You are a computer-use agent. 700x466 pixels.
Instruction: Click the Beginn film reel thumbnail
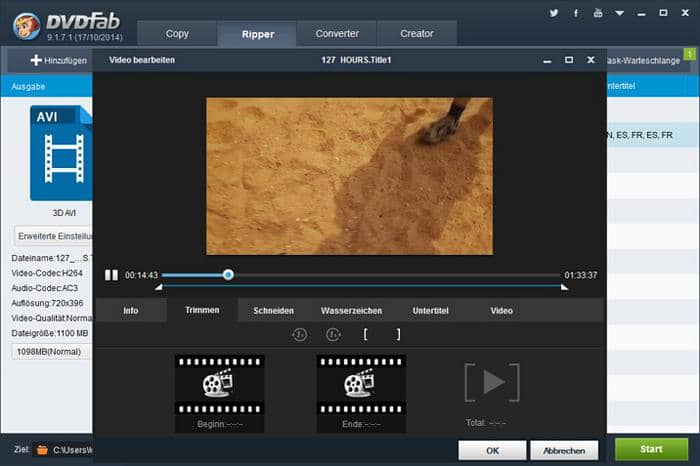click(x=220, y=385)
